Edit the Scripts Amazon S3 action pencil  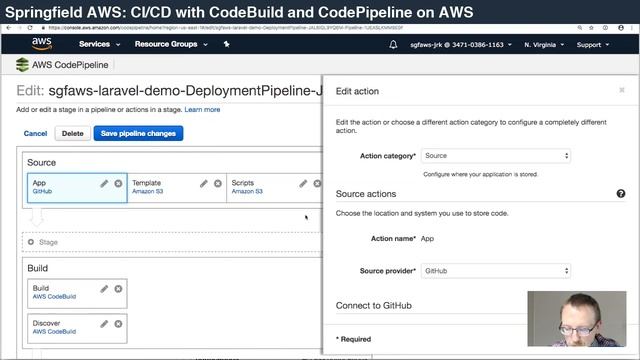point(303,184)
